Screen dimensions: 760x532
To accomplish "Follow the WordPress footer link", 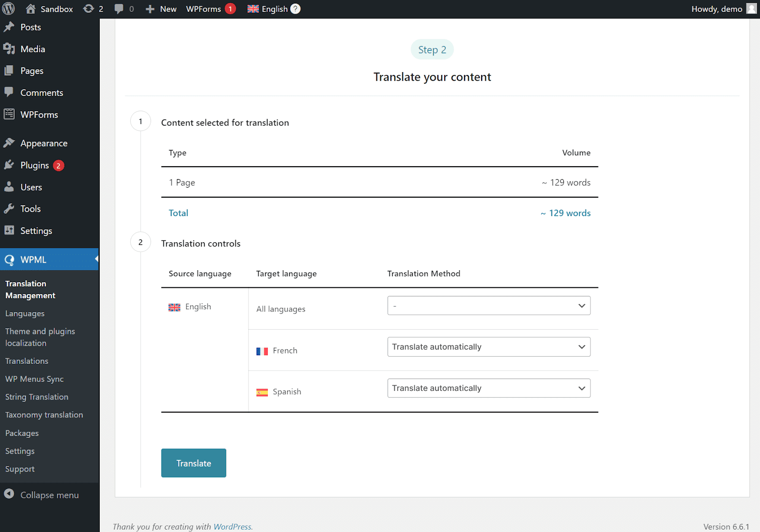I will (x=232, y=527).
